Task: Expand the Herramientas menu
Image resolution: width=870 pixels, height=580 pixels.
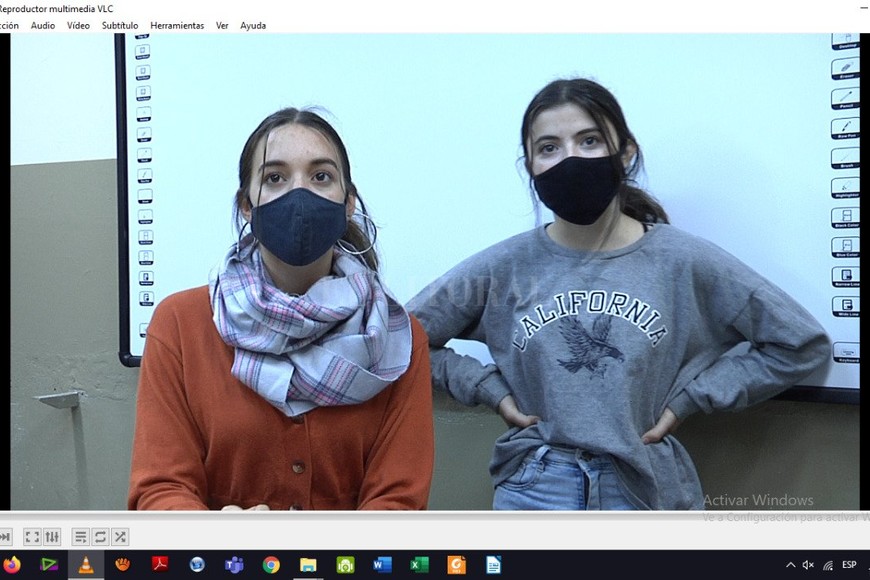Action: pyautogui.click(x=177, y=25)
